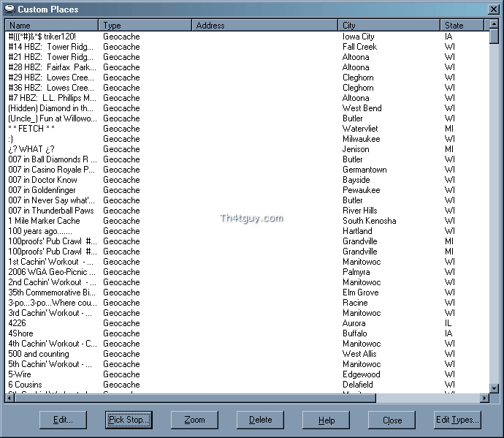Click the Close button at bottom
Viewport: 504px width, 438px height.
click(x=392, y=420)
